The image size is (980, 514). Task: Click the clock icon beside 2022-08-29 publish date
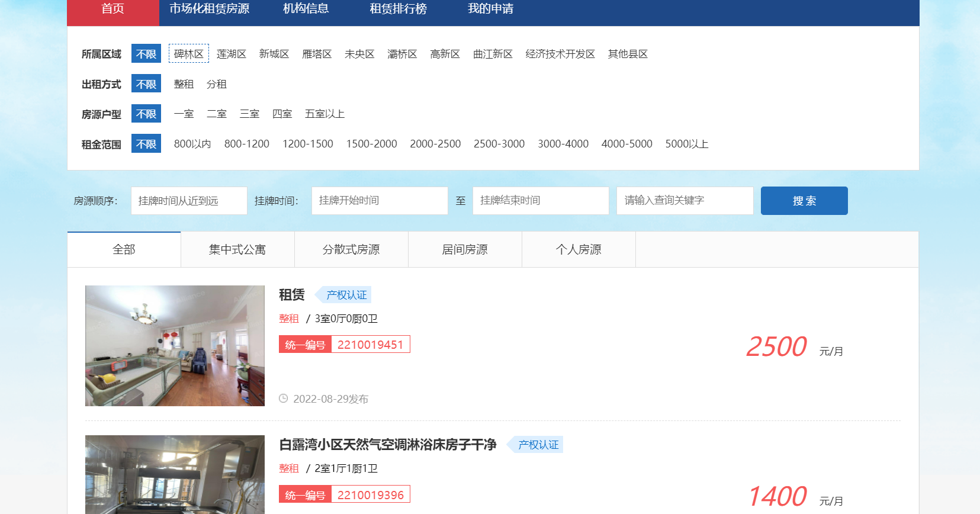284,399
